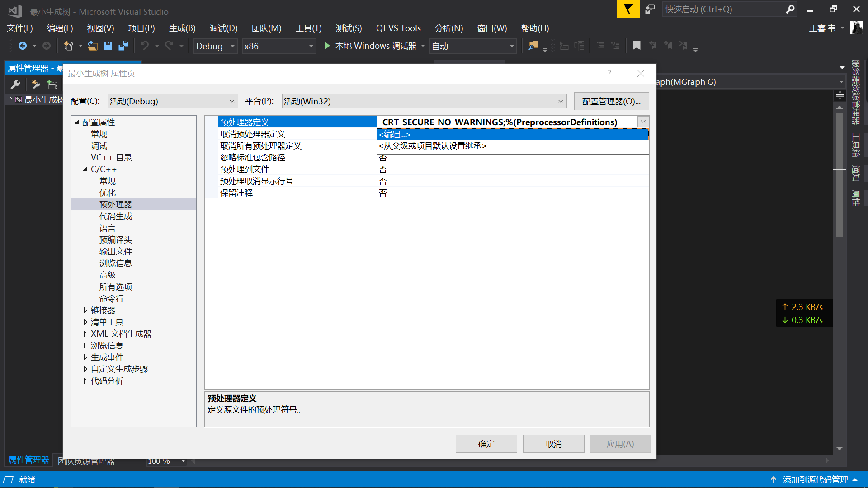
Task: Switch to the 属性管理器 bottom tab
Action: 29,460
